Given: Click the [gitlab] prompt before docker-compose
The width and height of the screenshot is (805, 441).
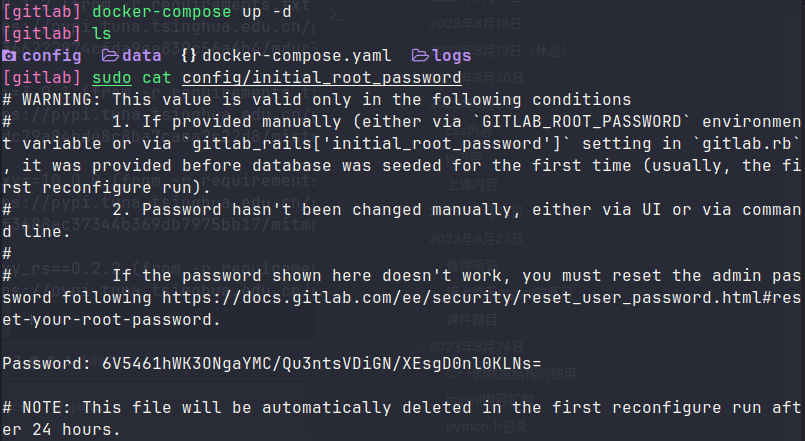Looking at the screenshot, I should pyautogui.click(x=41, y=11).
